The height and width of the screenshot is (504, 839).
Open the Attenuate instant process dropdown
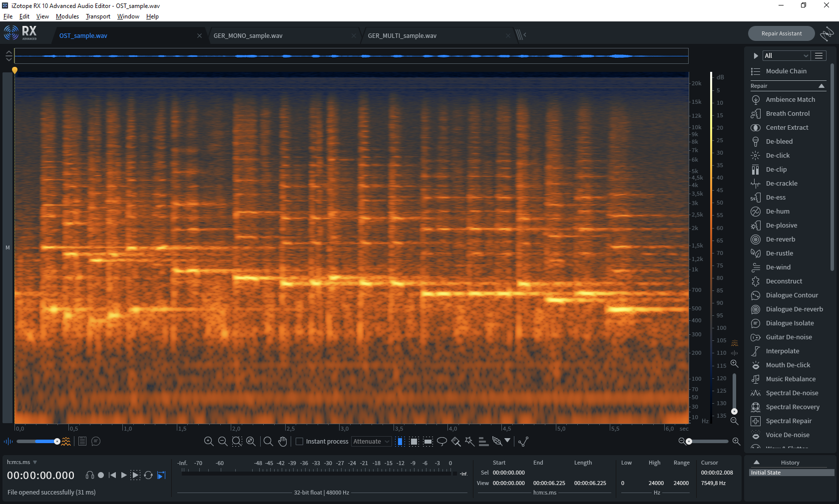(x=372, y=441)
